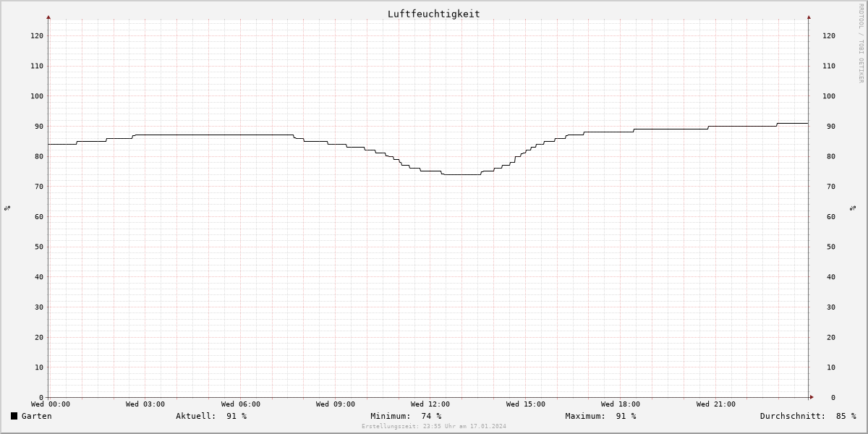Image resolution: width=868 pixels, height=434 pixels.
Task: Click the 110 label on left axis
Action: (x=37, y=66)
